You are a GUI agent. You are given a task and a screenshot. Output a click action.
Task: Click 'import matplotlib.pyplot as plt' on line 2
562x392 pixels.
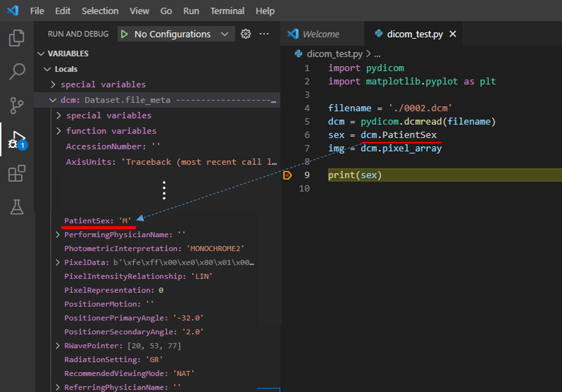coord(412,81)
